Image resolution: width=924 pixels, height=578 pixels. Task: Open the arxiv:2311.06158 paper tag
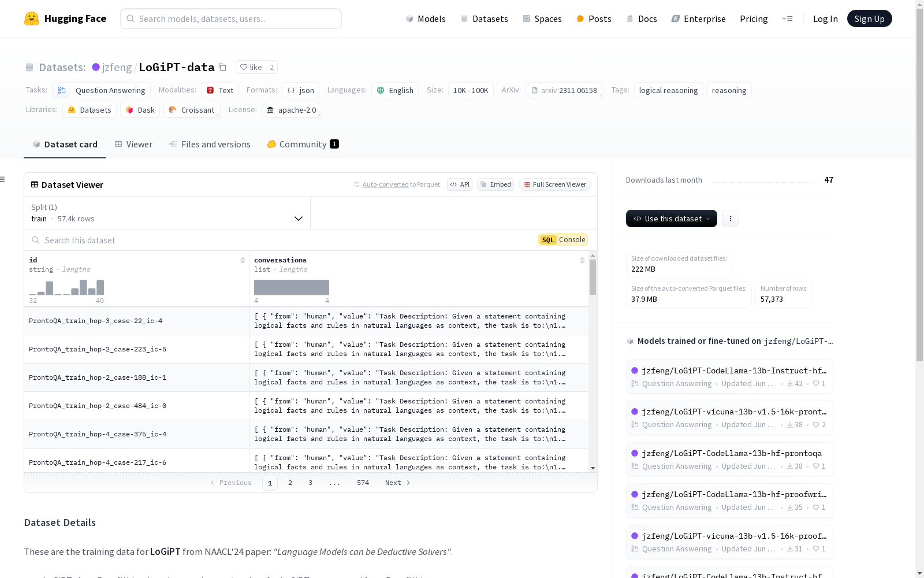click(x=564, y=90)
